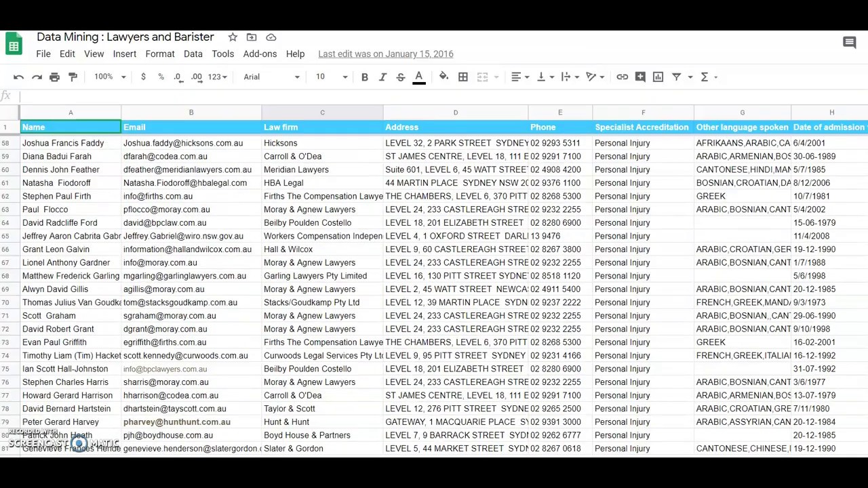Toggle strikethrough formatting
This screenshot has width=868, height=488.
pyautogui.click(x=400, y=77)
